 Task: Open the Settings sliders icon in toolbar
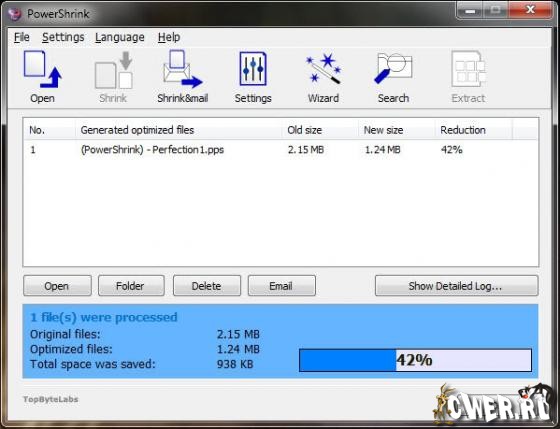tap(253, 77)
